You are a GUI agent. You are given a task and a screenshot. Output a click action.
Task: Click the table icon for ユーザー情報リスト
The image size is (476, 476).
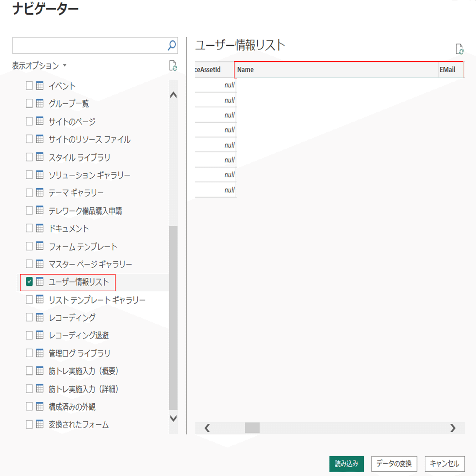40,282
